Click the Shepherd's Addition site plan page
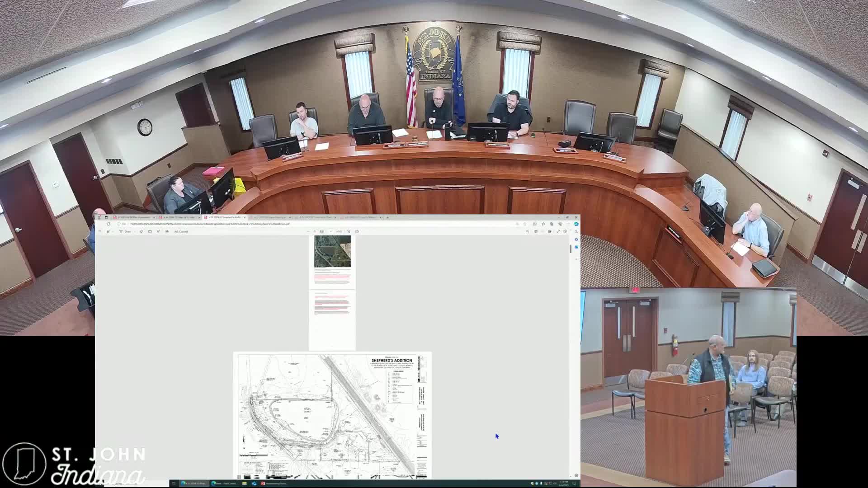868x488 pixels. [x=332, y=416]
